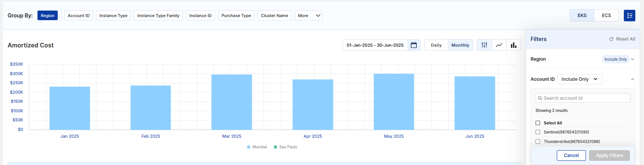Click the Sao Paulo legend marker
The height and width of the screenshot is (165, 644).
[x=275, y=147]
